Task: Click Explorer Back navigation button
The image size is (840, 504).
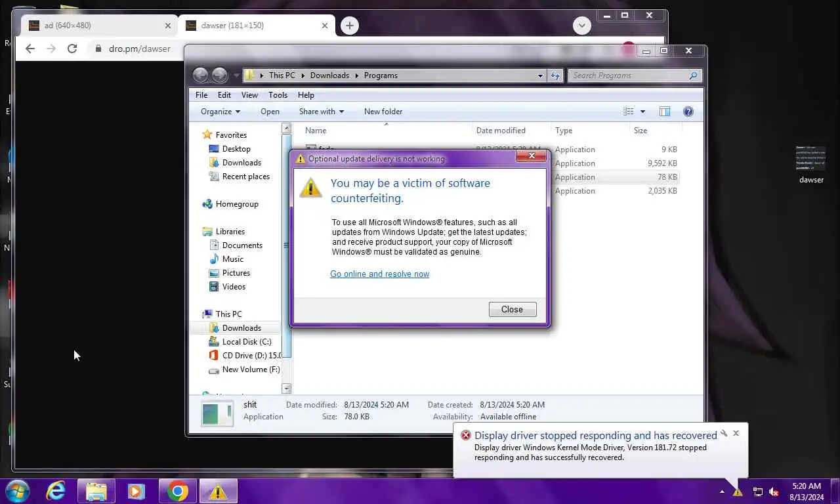Action: 201,75
